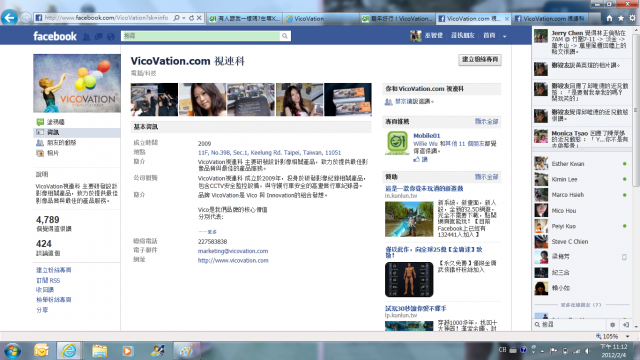The image size is (640, 360).
Task: Click the 建立粉絲專頁 button at top right
Action: (x=480, y=60)
